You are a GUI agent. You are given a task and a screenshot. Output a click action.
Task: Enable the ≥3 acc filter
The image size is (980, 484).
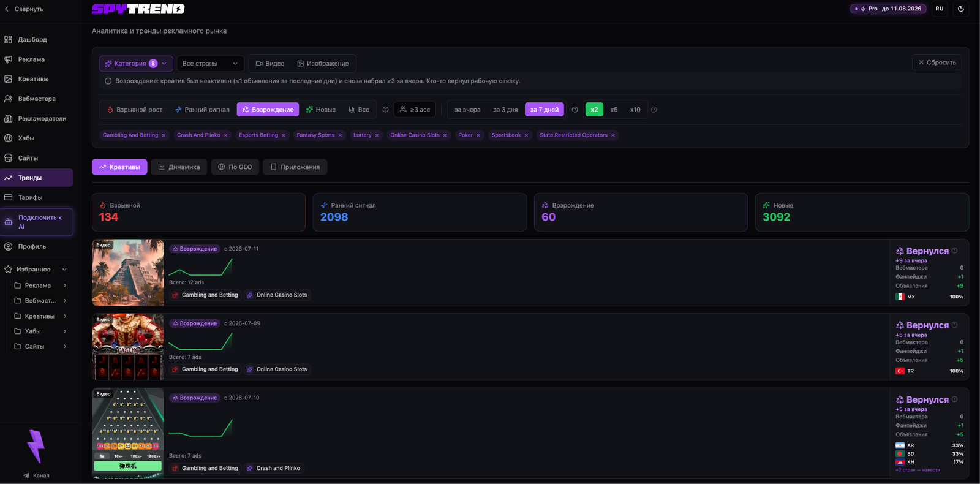415,110
